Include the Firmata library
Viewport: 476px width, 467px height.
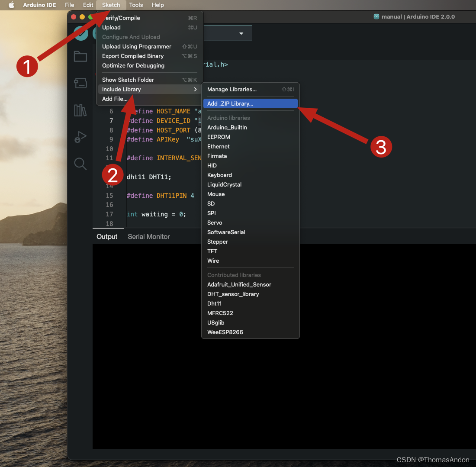[251, 156]
